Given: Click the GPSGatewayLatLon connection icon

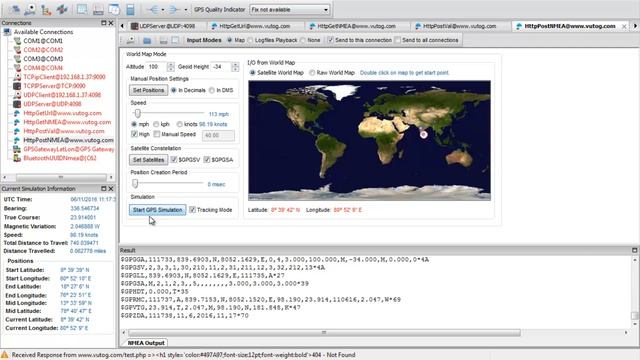Looking at the screenshot, I should pos(17,149).
